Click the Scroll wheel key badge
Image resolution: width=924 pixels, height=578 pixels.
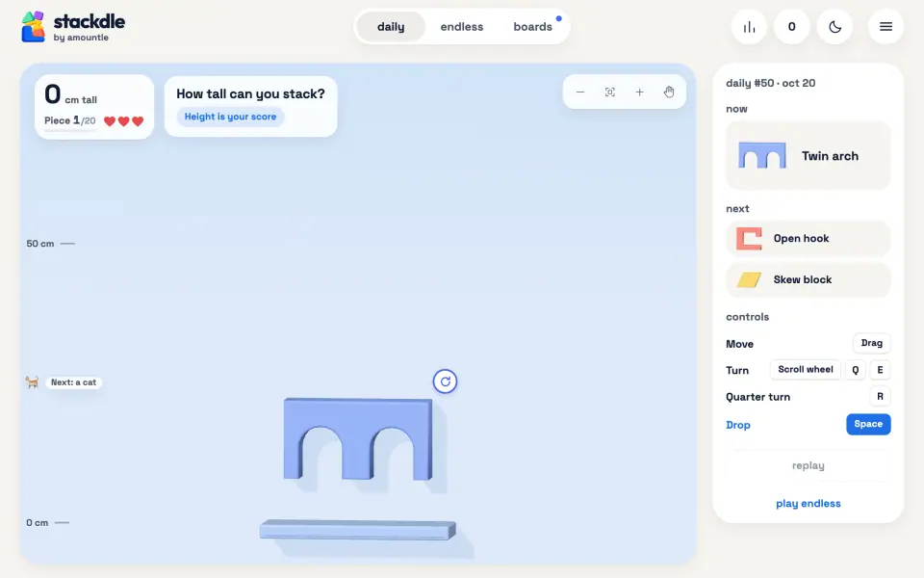[805, 370]
